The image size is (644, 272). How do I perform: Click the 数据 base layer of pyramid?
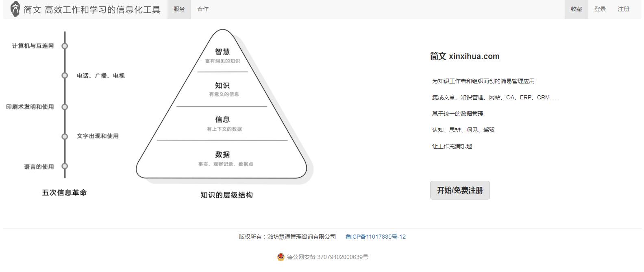(222, 158)
